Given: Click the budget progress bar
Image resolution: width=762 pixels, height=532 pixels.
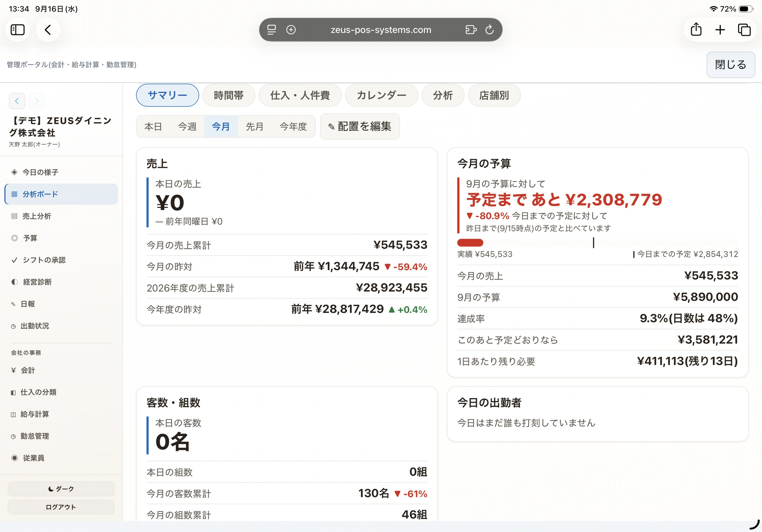Looking at the screenshot, I should click(x=597, y=243).
